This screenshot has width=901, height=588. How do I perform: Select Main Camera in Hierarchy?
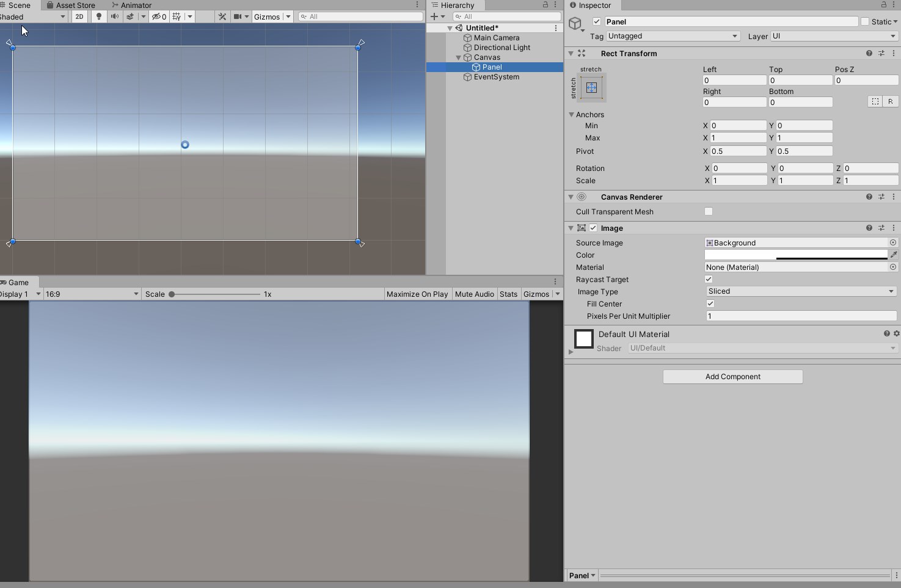(x=497, y=38)
